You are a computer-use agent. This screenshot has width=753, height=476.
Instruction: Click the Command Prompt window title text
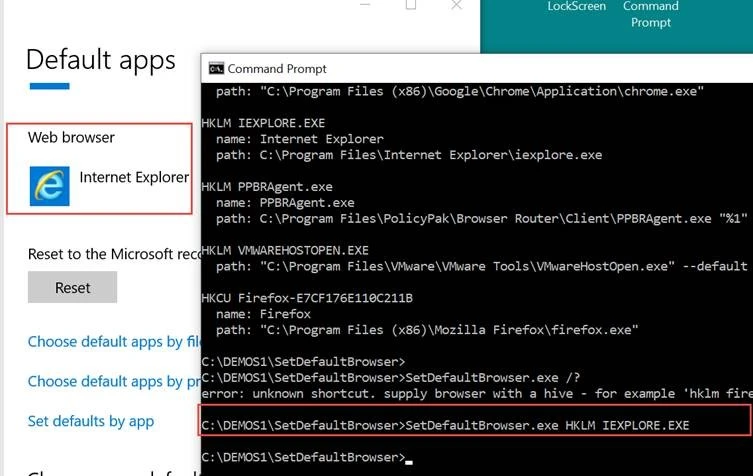pos(277,69)
